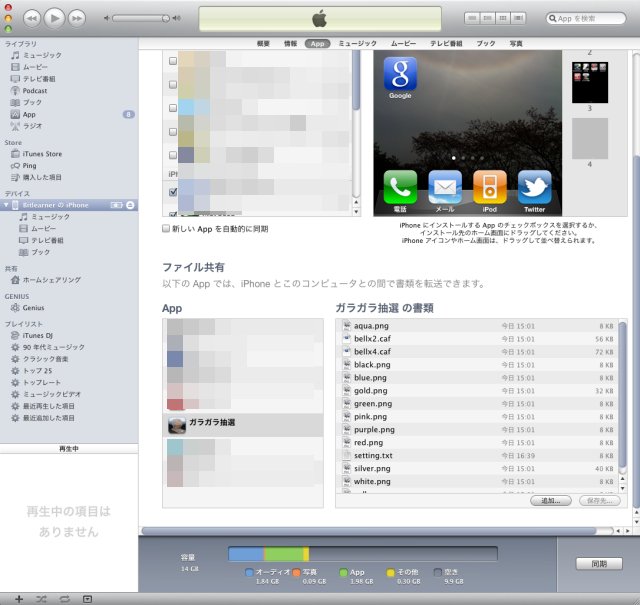This screenshot has width=640, height=605.
Task: Switch to the 概要 tab
Action: click(263, 44)
